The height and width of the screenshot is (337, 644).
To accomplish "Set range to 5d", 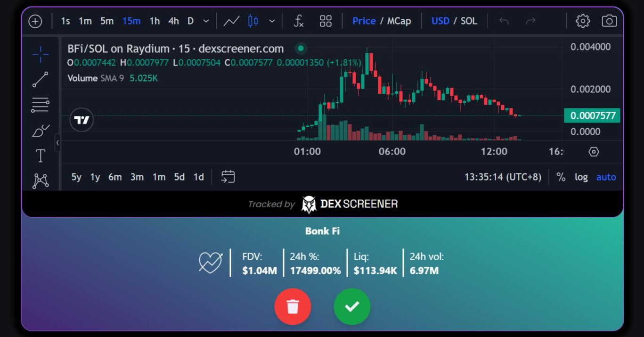I will pyautogui.click(x=179, y=177).
